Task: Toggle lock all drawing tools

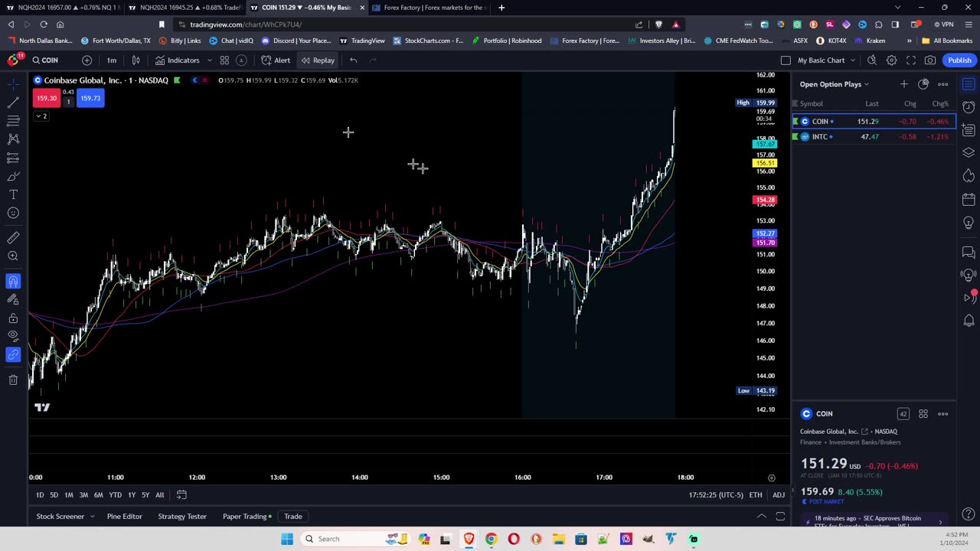Action: [x=13, y=318]
